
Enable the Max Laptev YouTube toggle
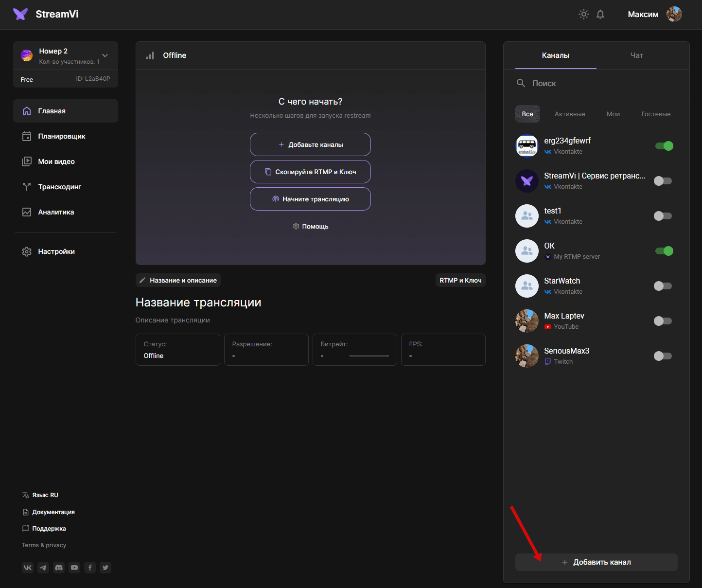[x=663, y=321]
